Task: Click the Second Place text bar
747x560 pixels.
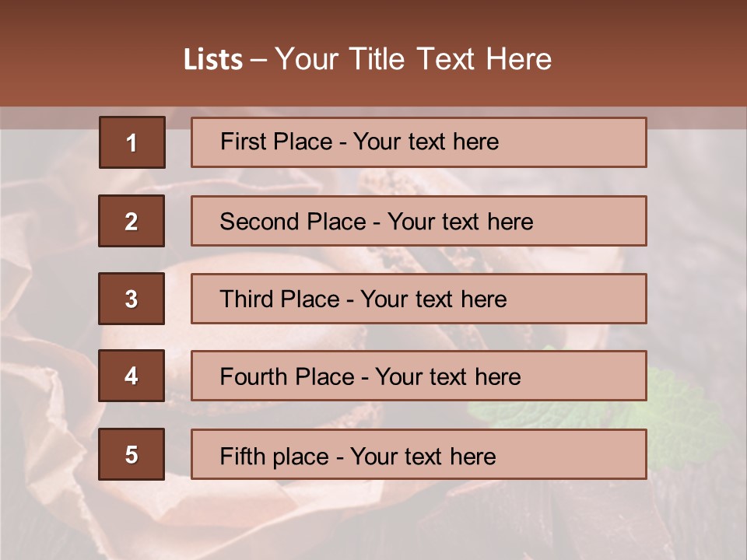Action: pyautogui.click(x=419, y=221)
